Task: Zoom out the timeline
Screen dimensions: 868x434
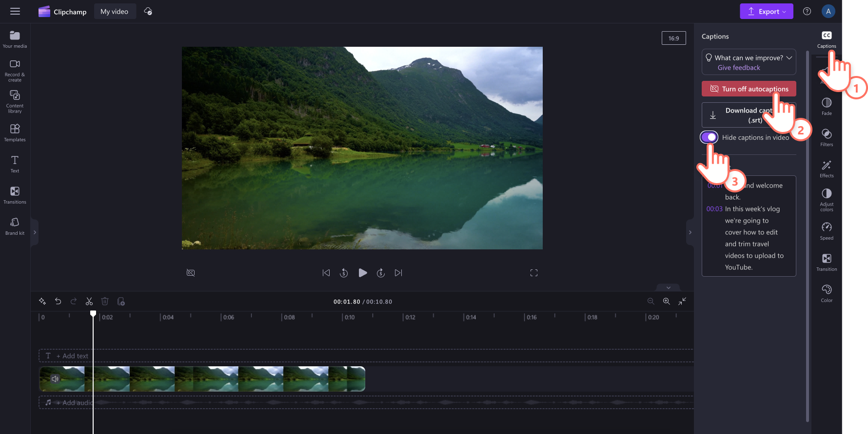Action: pos(651,302)
